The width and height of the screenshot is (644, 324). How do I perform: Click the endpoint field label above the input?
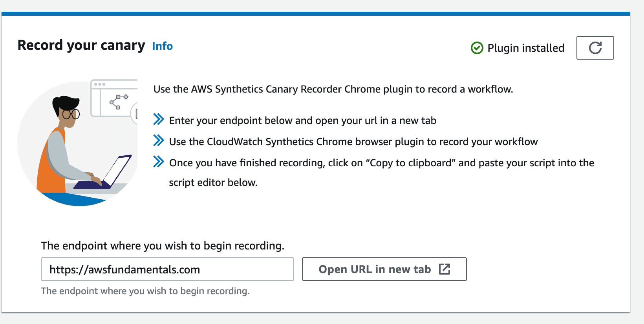[x=163, y=246]
